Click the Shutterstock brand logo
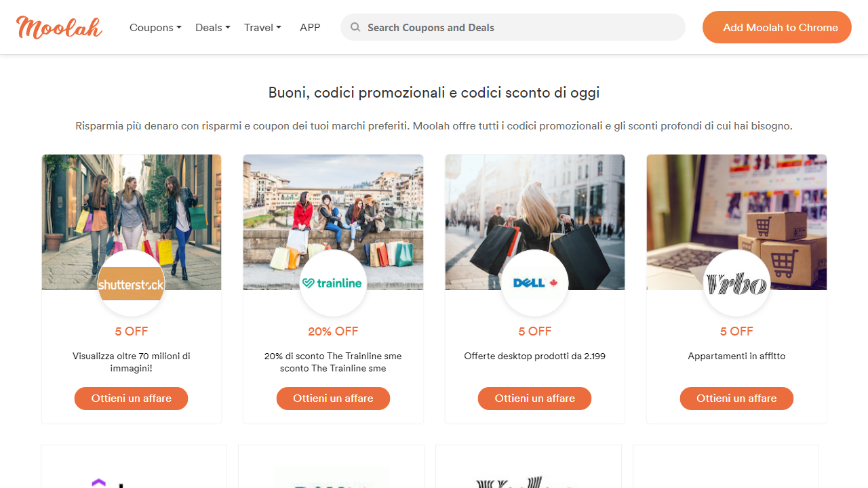Screen dimensions: 868x488 click(x=131, y=284)
